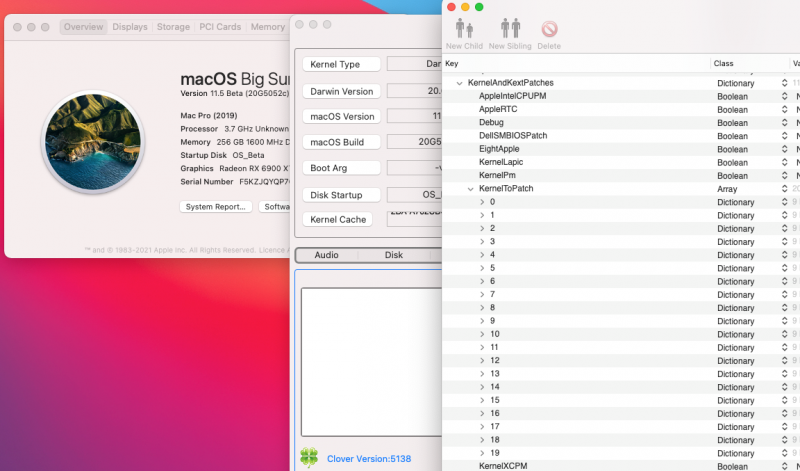
Task: Expand KernelToPatch item 19
Action: 482,453
